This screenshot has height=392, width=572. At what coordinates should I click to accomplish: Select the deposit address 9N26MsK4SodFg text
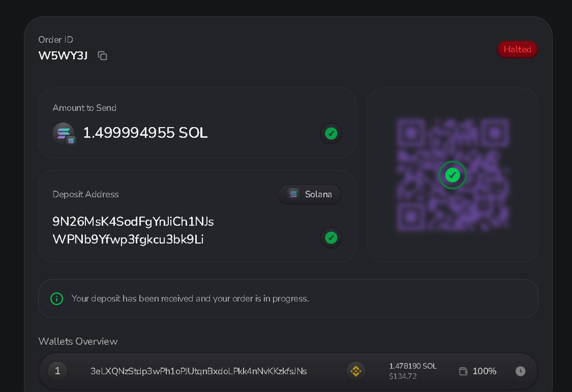pos(133,230)
